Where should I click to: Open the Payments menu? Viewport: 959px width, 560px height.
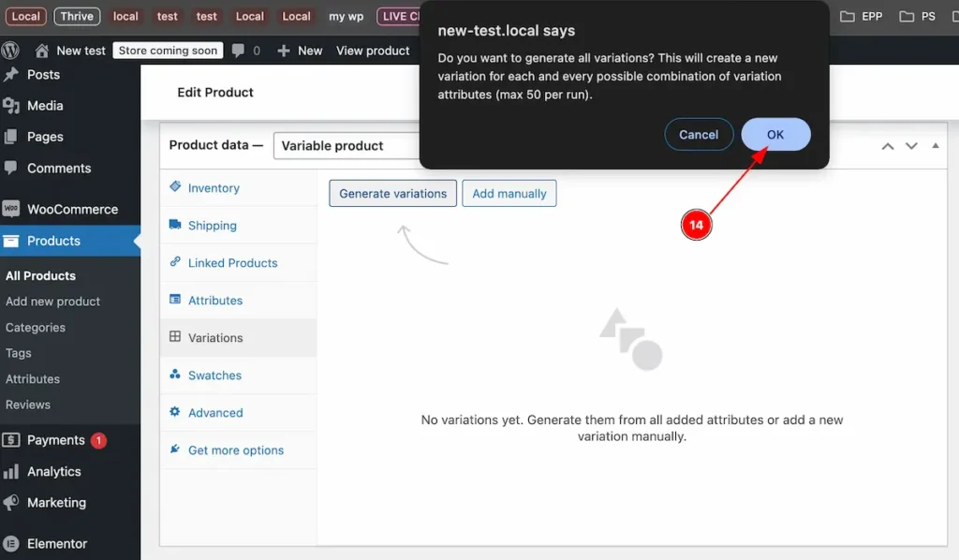tap(55, 440)
